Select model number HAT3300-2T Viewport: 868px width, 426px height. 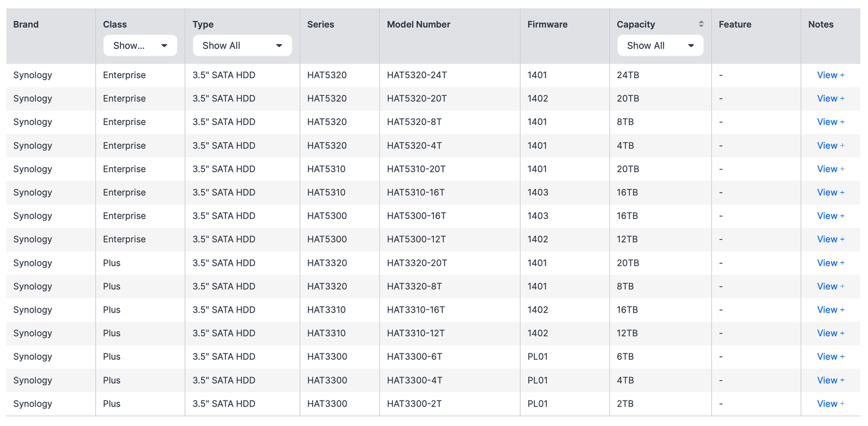(x=414, y=404)
